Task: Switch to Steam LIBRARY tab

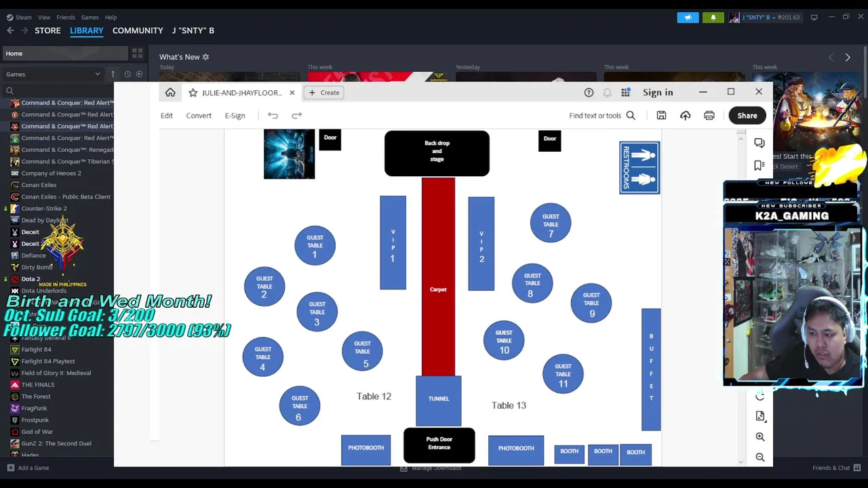Action: 87,30
